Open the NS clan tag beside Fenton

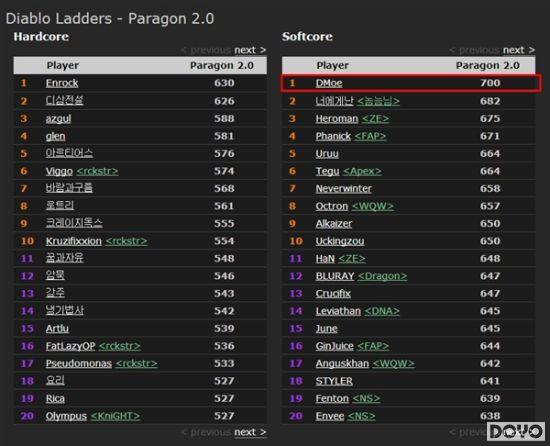click(366, 399)
